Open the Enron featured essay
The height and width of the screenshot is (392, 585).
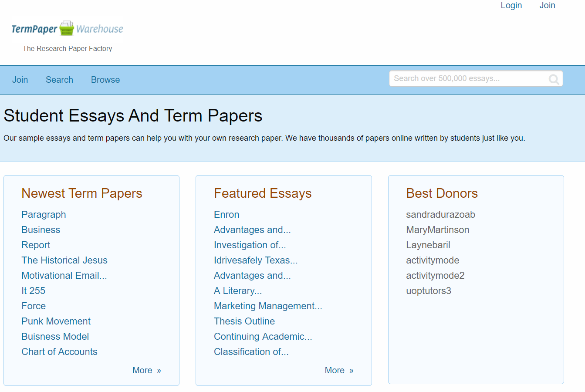227,214
